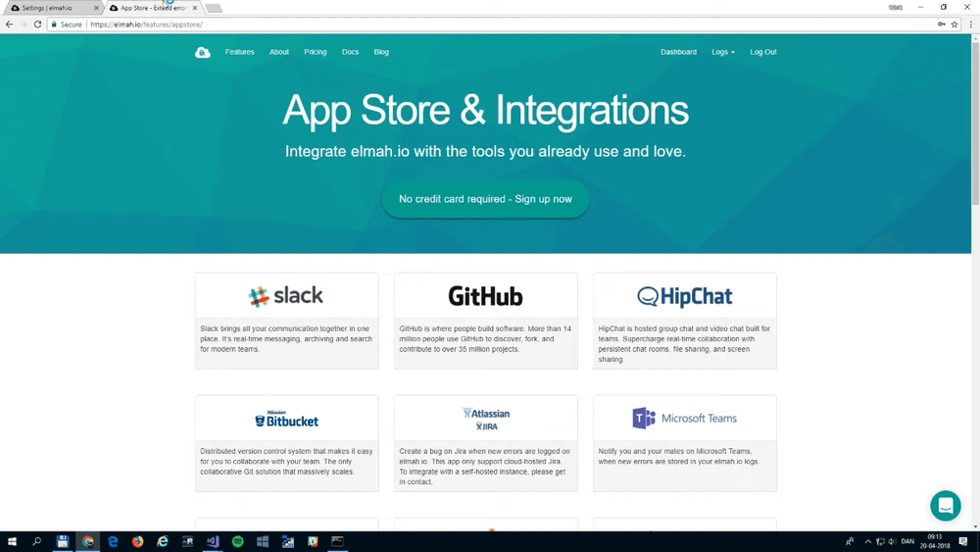Image resolution: width=980 pixels, height=552 pixels.
Task: Open the About menu item
Action: point(278,53)
